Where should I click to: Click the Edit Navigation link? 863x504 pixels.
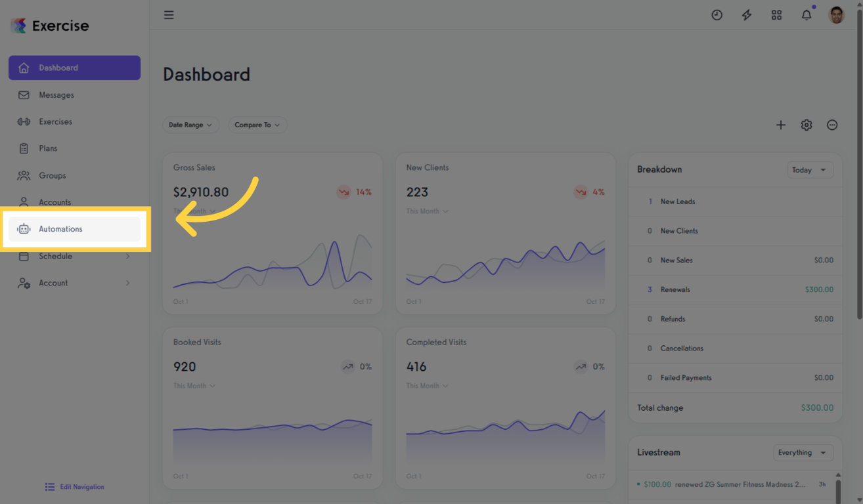tap(74, 486)
